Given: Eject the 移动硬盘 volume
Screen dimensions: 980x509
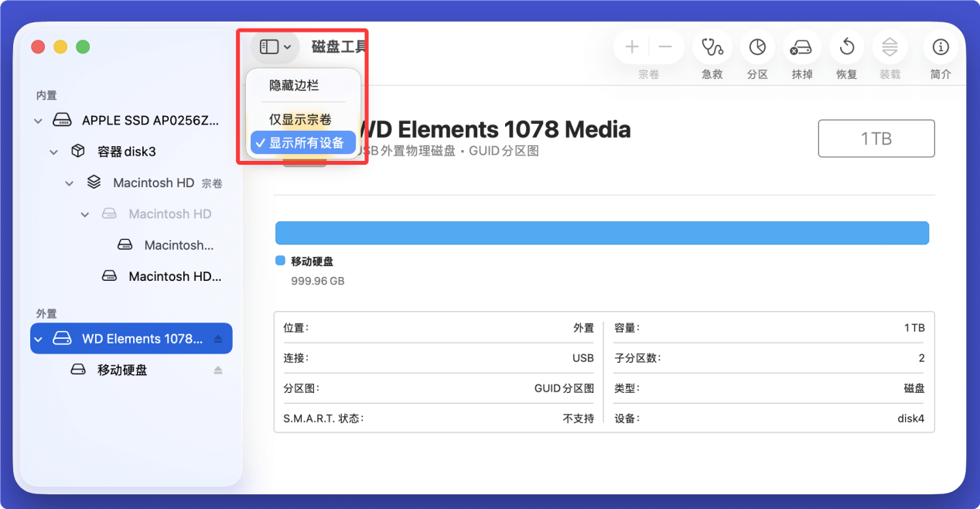Looking at the screenshot, I should [219, 369].
